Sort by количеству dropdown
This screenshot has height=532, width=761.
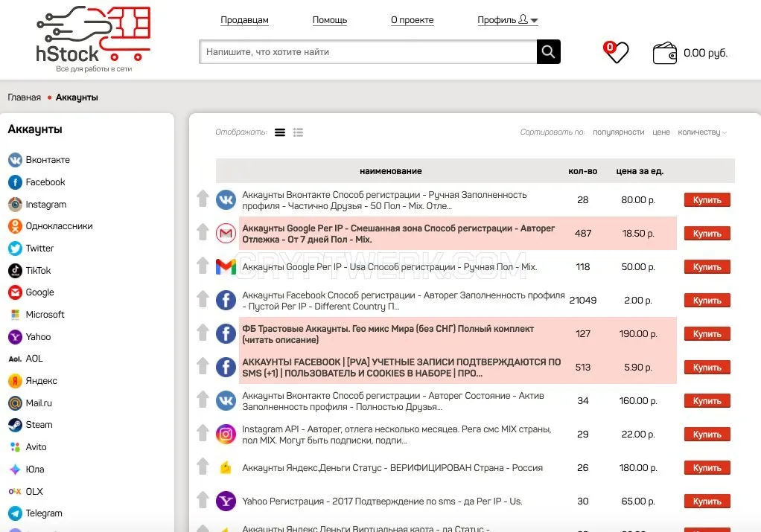click(x=701, y=132)
